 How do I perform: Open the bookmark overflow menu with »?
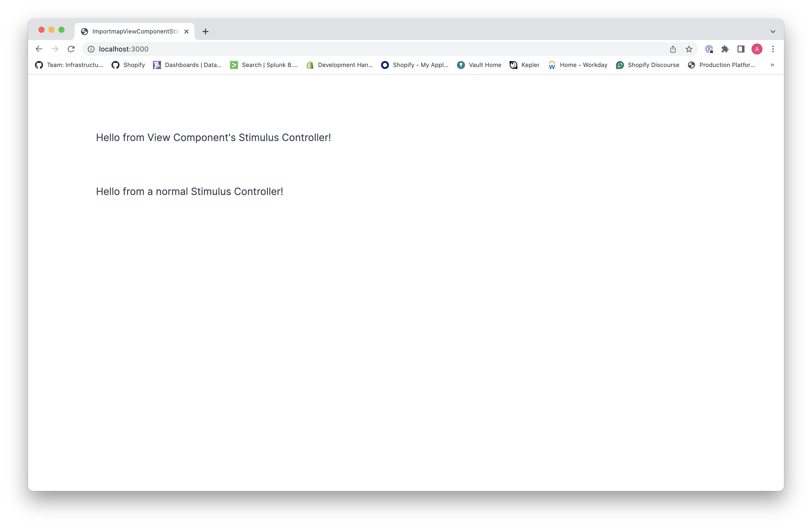point(772,64)
